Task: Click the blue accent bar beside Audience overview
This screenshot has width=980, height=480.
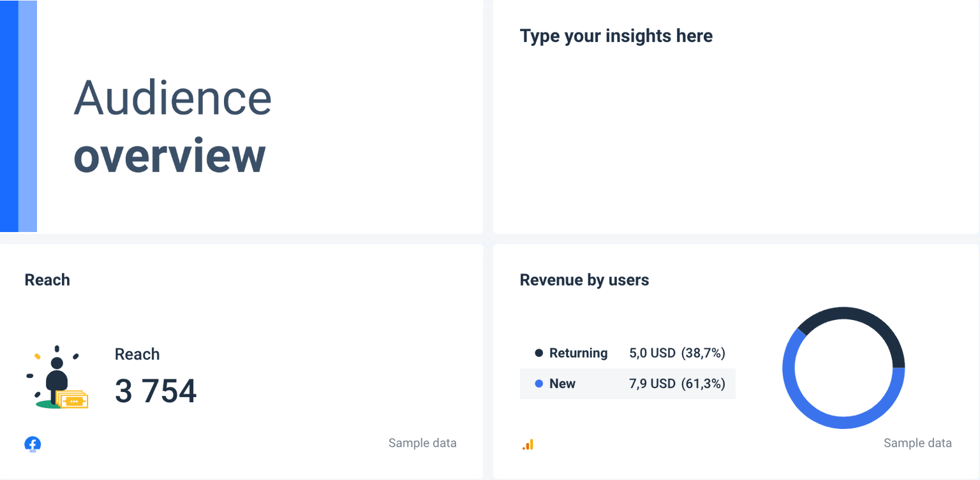Action: click(x=19, y=117)
